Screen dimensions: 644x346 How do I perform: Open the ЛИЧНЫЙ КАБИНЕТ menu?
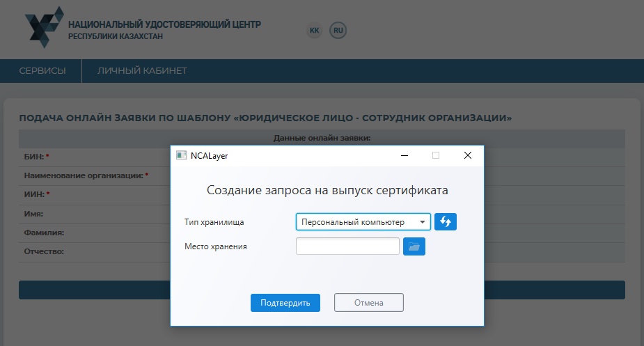coord(142,71)
